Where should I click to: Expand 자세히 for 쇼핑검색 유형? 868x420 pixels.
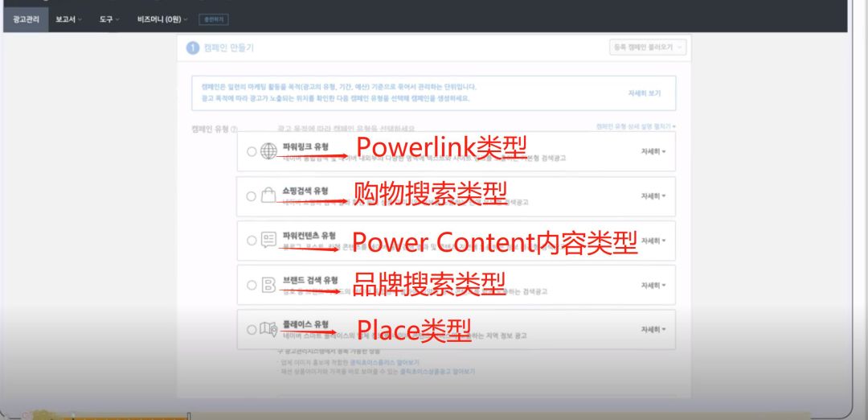click(653, 196)
